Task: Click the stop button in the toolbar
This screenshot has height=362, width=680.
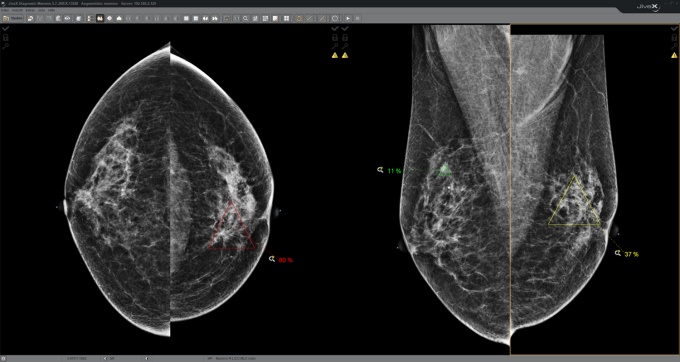Action: [357, 19]
